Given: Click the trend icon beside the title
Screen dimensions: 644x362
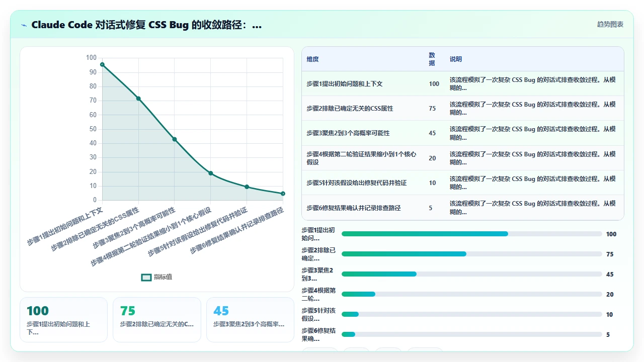Looking at the screenshot, I should pyautogui.click(x=24, y=25).
